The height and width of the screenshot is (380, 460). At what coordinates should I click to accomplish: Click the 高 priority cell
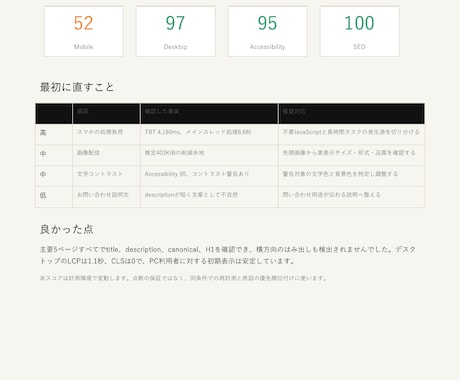click(x=54, y=134)
